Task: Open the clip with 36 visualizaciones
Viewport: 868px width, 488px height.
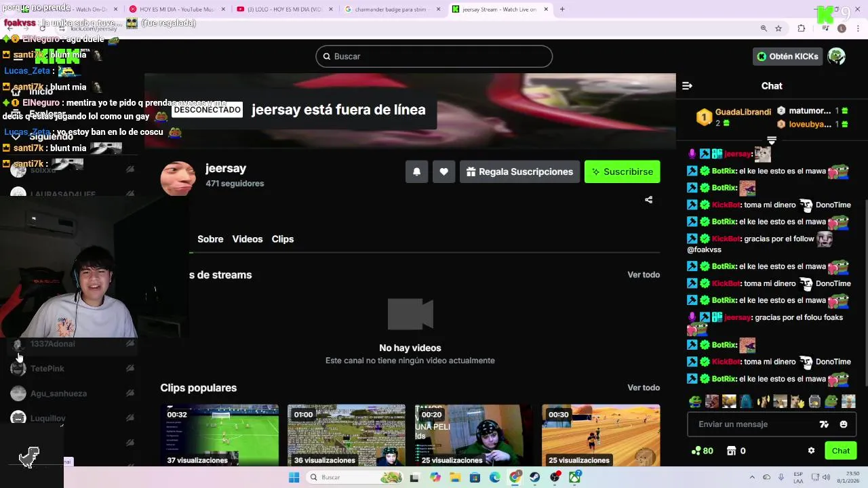Action: (x=347, y=436)
